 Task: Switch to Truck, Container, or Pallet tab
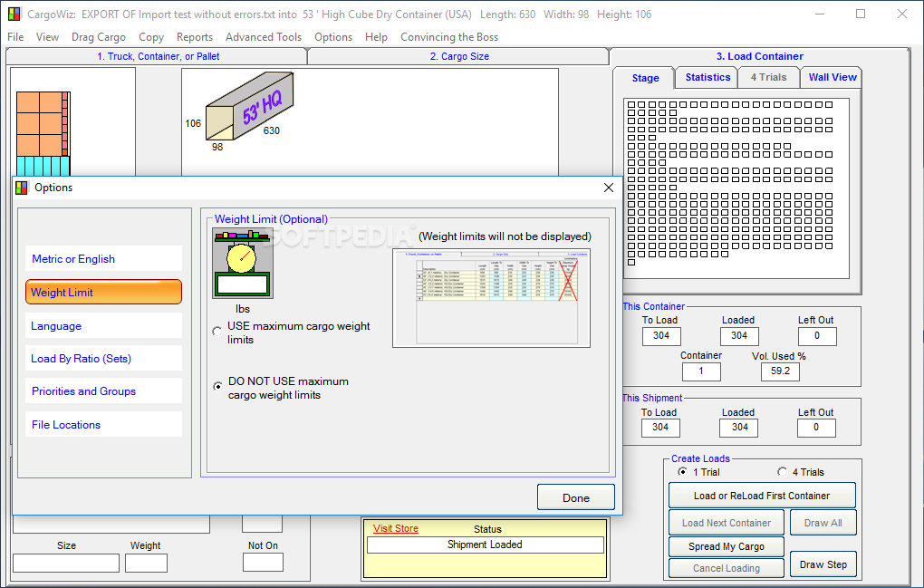[x=158, y=56]
